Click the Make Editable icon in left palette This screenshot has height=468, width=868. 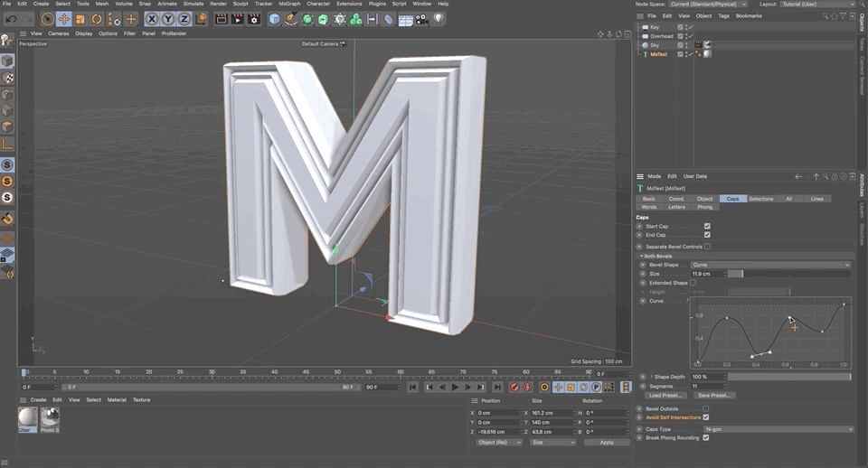(x=6, y=40)
